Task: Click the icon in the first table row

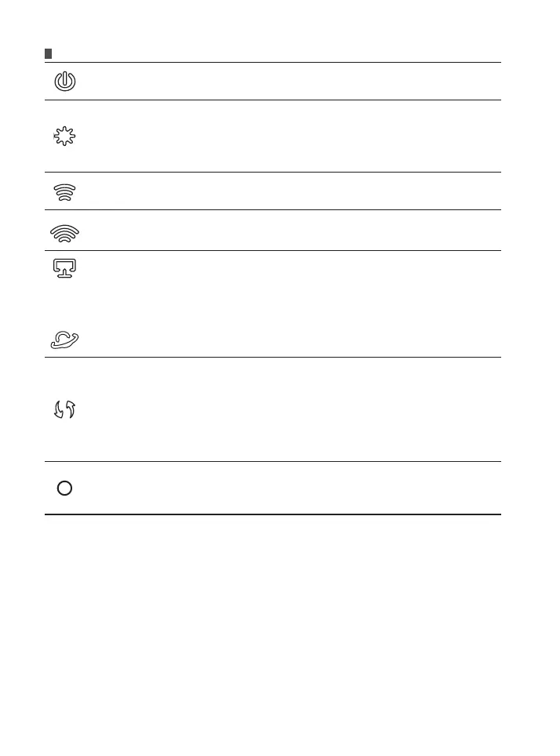Action: coord(64,81)
